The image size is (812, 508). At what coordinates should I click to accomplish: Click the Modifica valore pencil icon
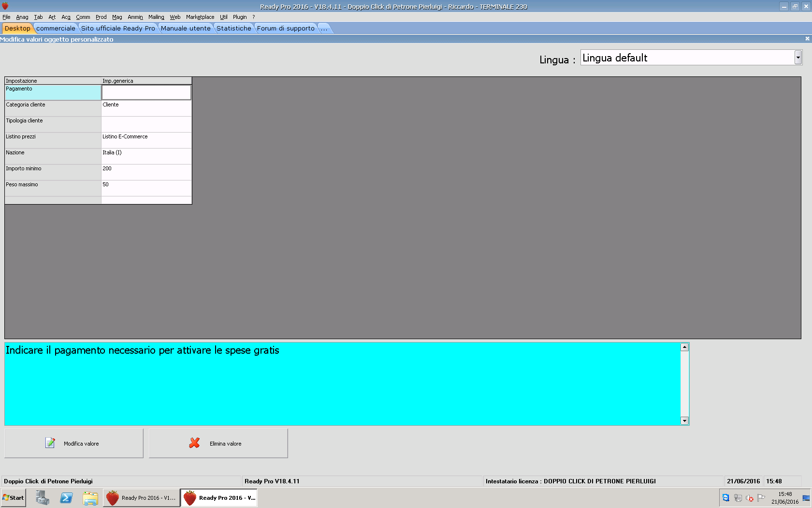pos(50,443)
